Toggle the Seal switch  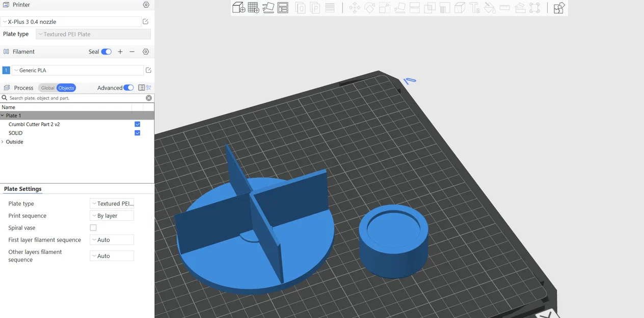(106, 51)
